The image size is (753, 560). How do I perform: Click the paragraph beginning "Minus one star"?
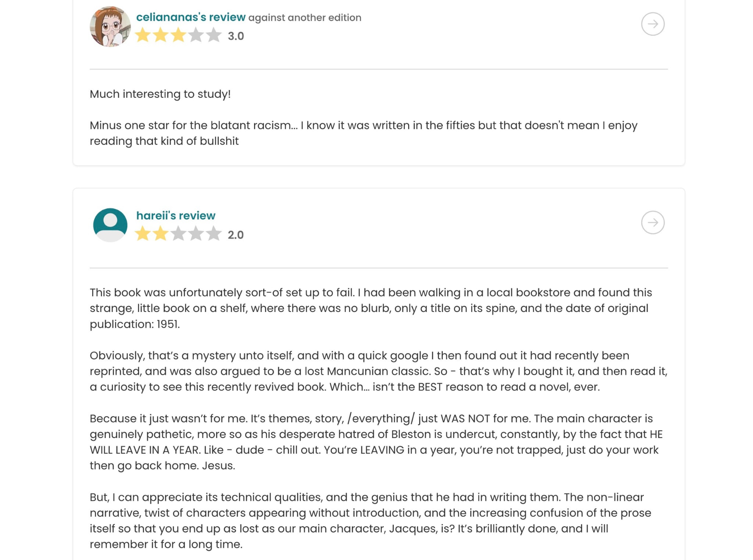363,133
